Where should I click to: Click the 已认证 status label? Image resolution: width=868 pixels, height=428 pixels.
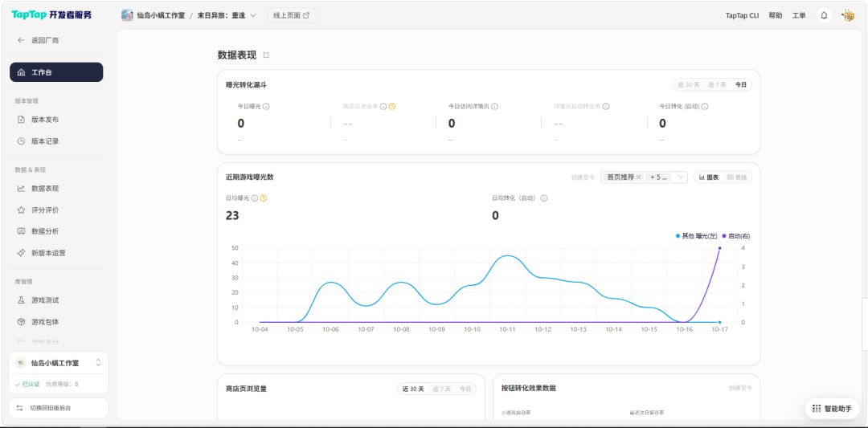point(27,384)
